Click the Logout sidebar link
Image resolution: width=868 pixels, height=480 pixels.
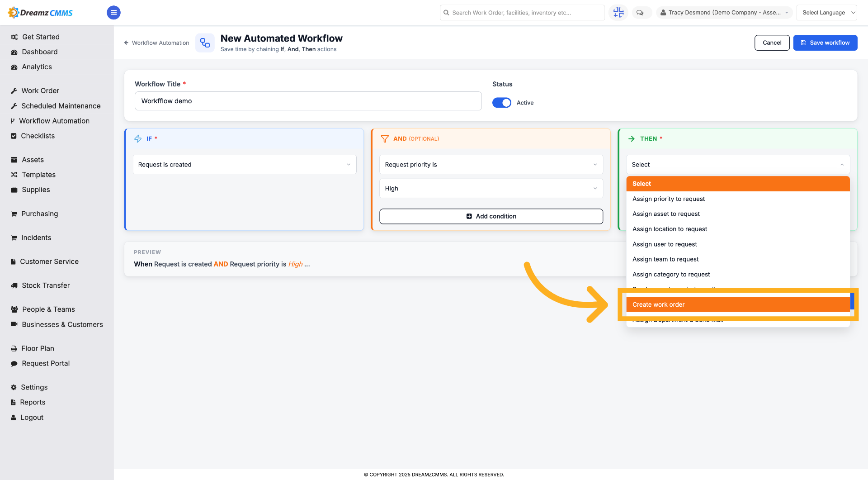coord(32,418)
